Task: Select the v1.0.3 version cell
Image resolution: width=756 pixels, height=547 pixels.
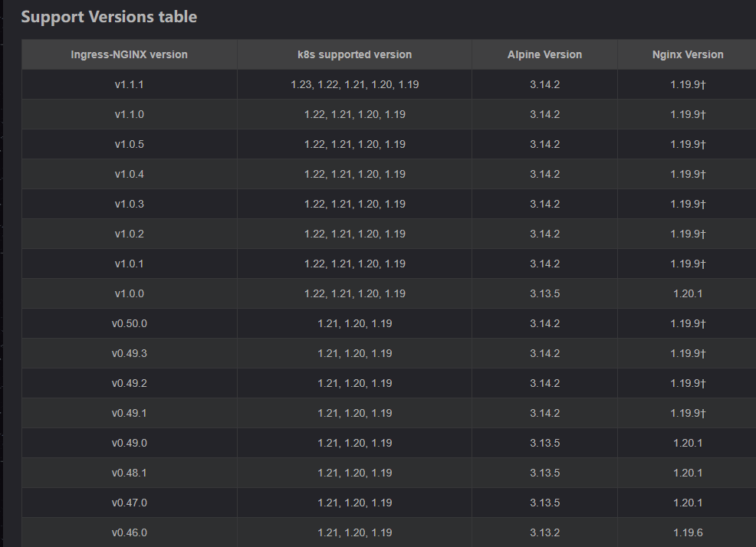Action: tap(129, 204)
